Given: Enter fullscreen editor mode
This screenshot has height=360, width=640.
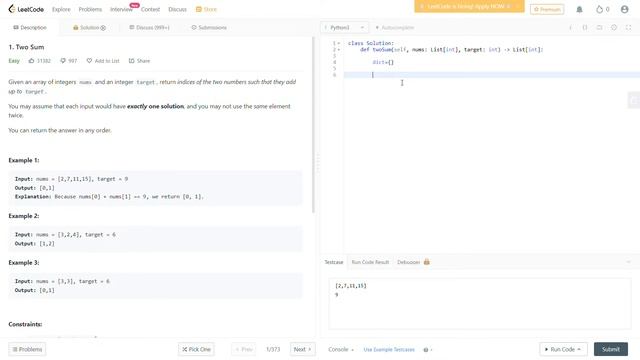Looking at the screenshot, I should click(x=629, y=27).
